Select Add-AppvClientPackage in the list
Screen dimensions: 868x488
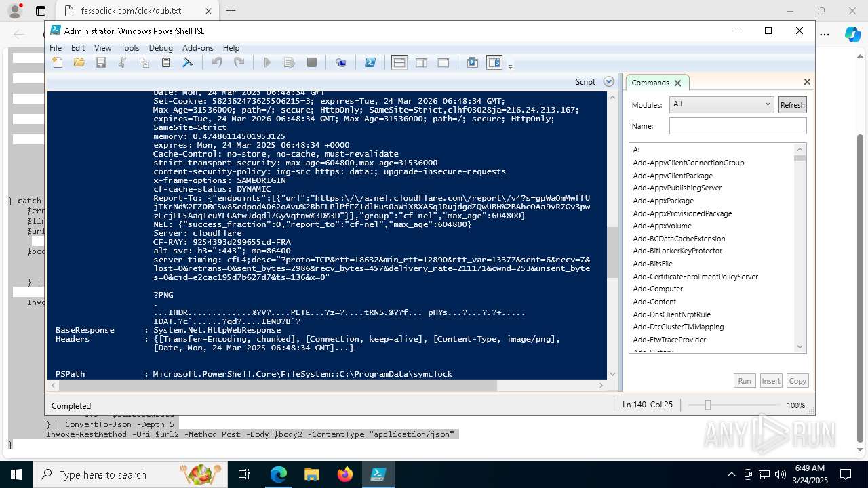coord(673,176)
